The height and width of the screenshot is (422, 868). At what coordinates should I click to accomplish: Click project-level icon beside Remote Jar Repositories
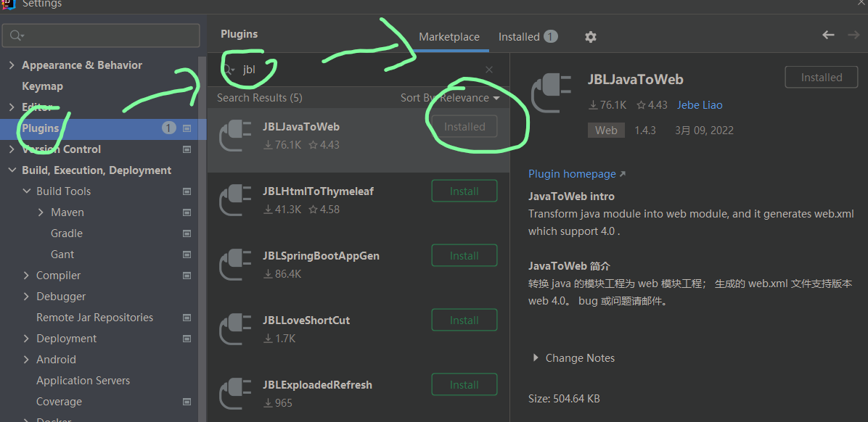(x=187, y=318)
